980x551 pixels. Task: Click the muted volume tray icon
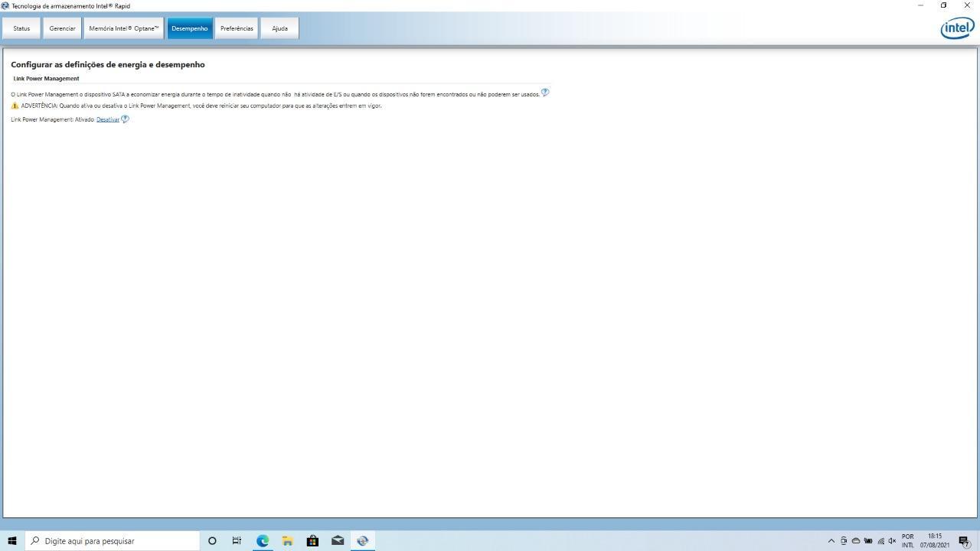coord(892,541)
